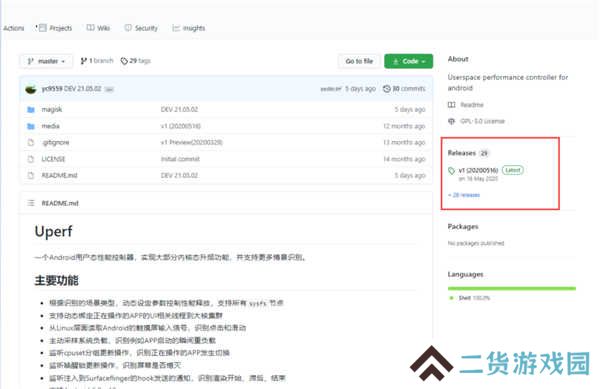This screenshot has width=600, height=389.
Task: Open the Actions tab
Action: tap(14, 28)
